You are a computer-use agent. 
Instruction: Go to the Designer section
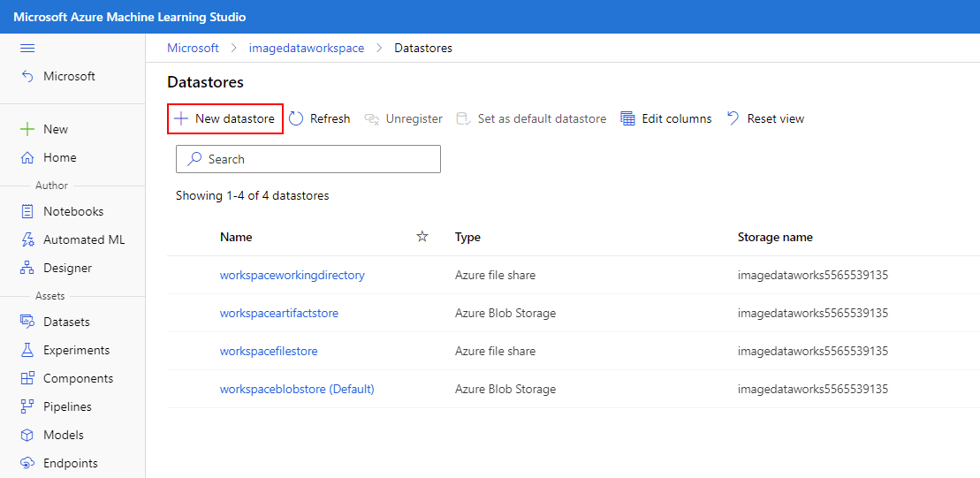(67, 268)
